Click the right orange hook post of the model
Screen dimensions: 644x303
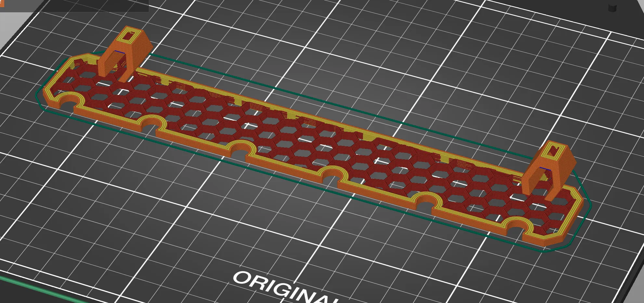click(548, 170)
